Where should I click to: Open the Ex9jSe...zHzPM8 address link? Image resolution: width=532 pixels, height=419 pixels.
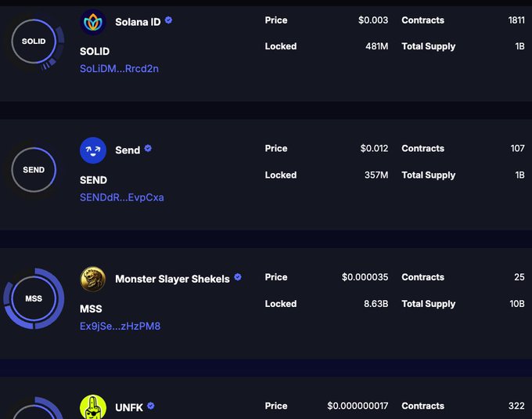(120, 326)
